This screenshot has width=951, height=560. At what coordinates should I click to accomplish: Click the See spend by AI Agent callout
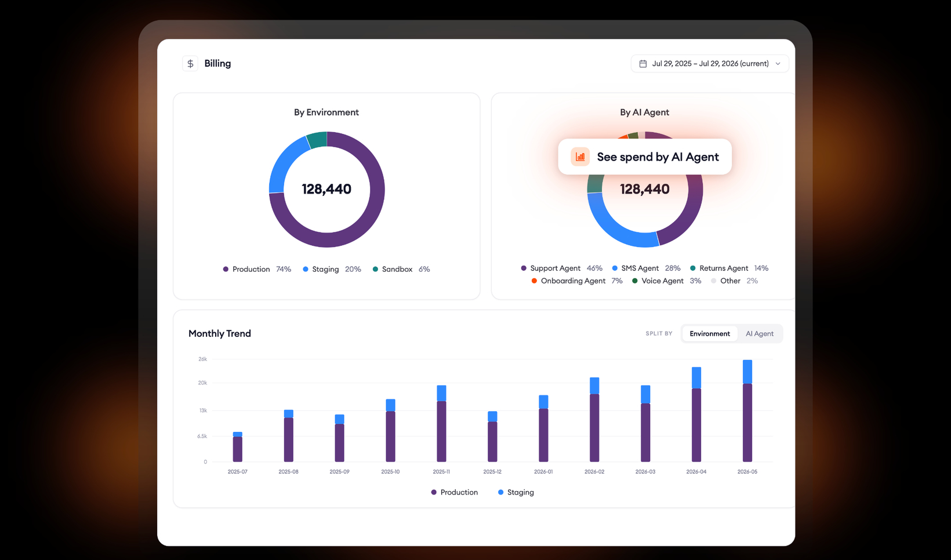(645, 157)
